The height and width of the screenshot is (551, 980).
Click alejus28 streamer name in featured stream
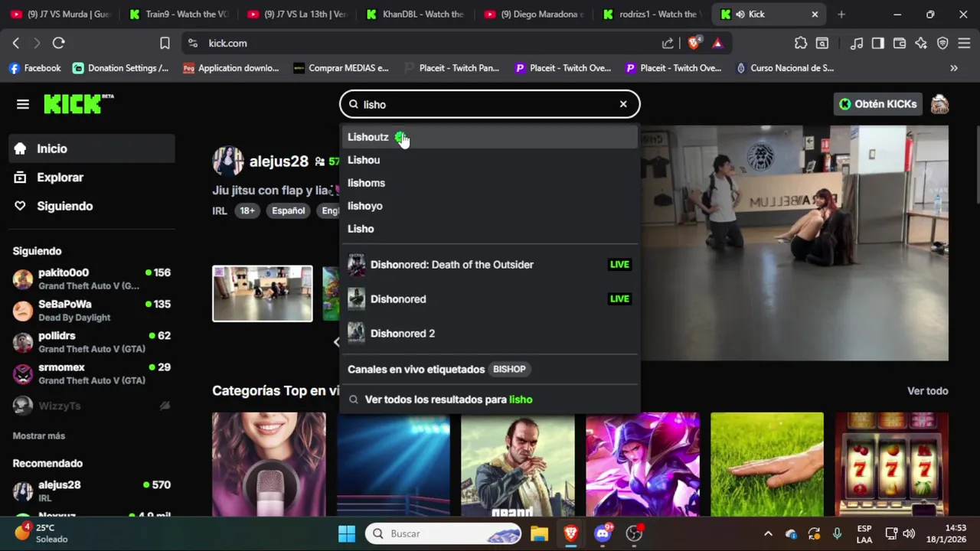point(279,161)
